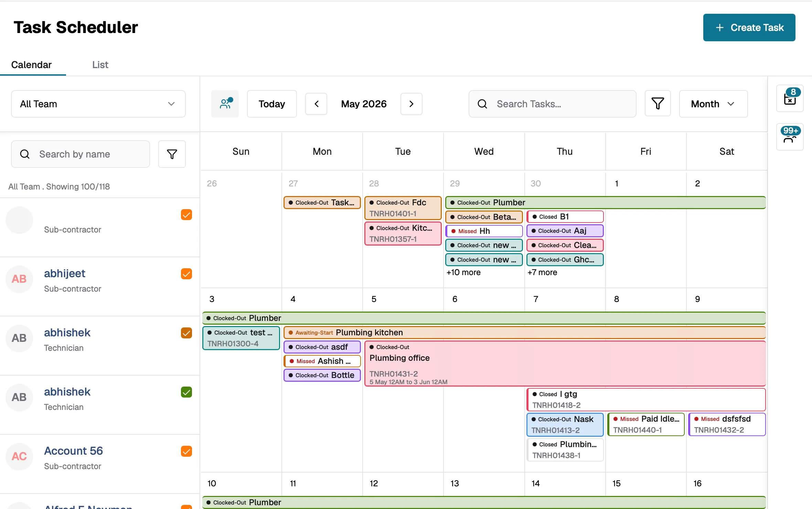The width and height of the screenshot is (812, 509).
Task: Open Clocked-Out test task TNRH01300-4
Action: 241,338
